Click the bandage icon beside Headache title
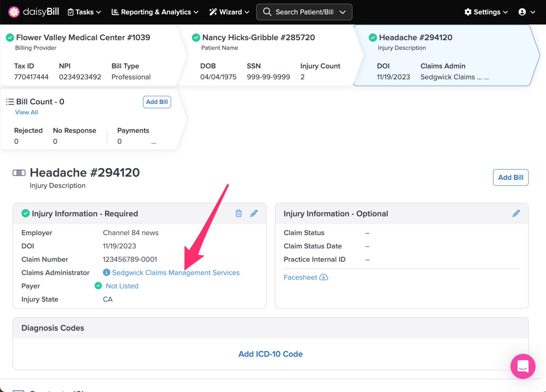This screenshot has width=546, height=392. [x=19, y=173]
